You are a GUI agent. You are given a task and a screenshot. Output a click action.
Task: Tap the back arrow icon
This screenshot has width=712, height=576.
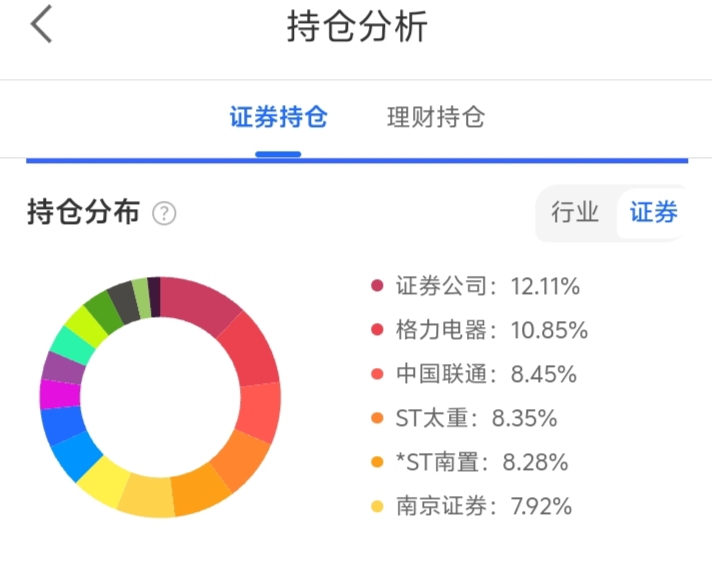point(41,25)
